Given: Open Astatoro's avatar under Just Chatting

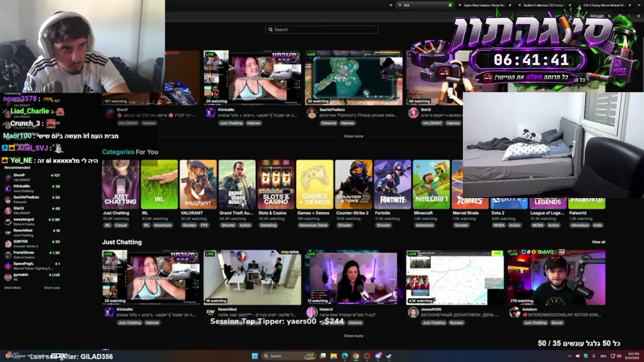Looking at the screenshot, I should [515, 312].
